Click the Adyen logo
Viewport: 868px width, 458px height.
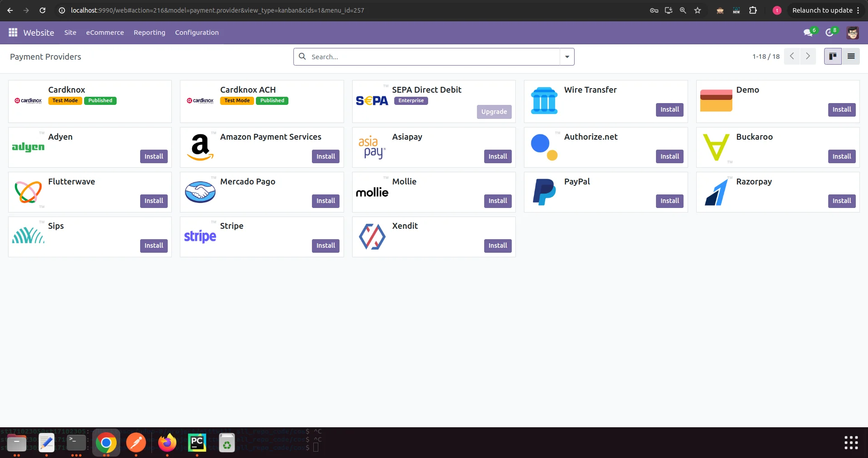28,147
